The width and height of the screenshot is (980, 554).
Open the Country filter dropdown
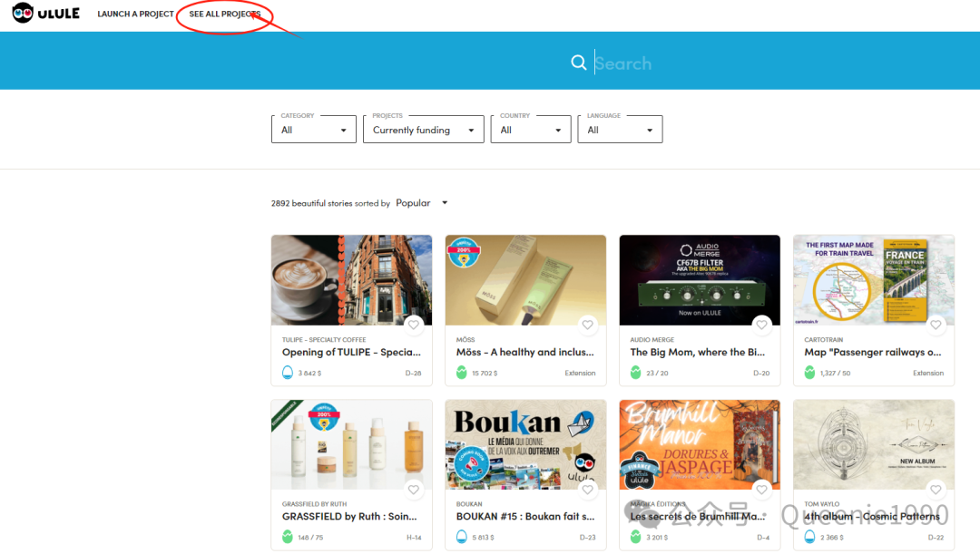click(x=531, y=130)
